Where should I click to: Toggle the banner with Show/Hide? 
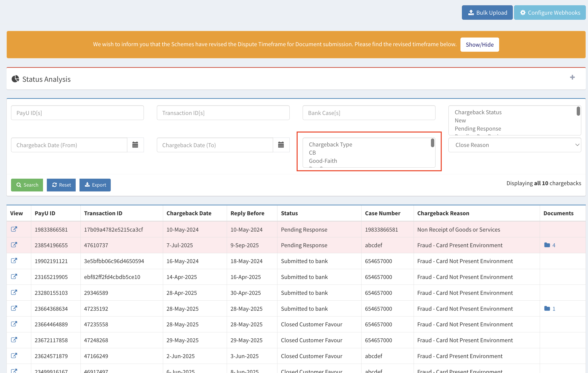pyautogui.click(x=479, y=44)
